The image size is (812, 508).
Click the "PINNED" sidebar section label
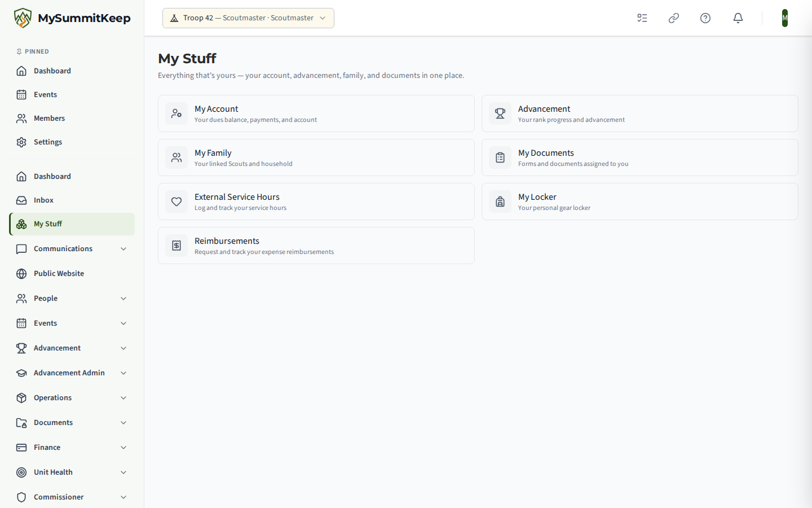click(x=37, y=52)
